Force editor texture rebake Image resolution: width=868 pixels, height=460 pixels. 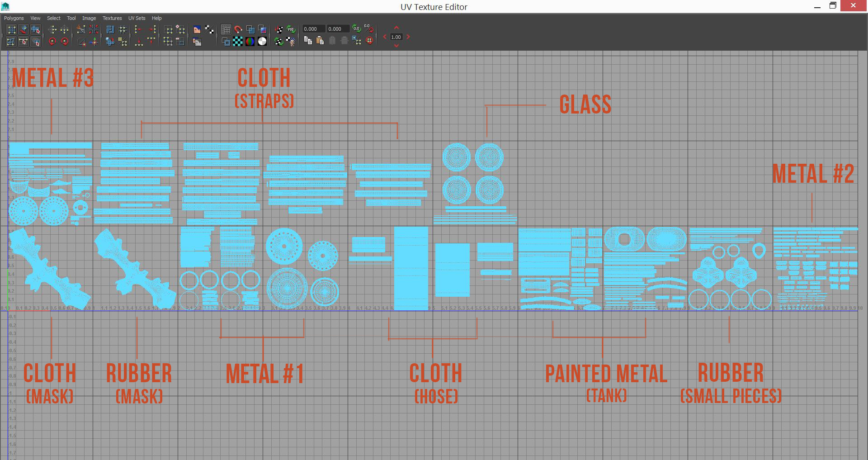click(279, 42)
